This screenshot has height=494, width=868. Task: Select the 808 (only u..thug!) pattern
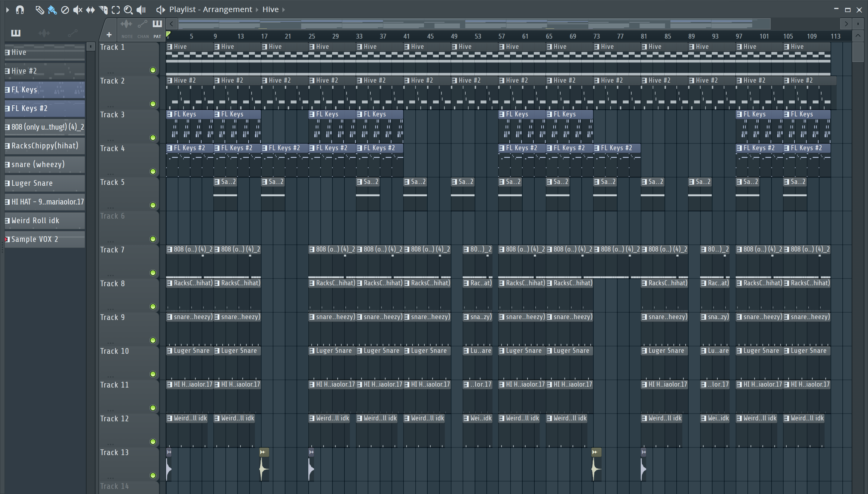click(45, 127)
